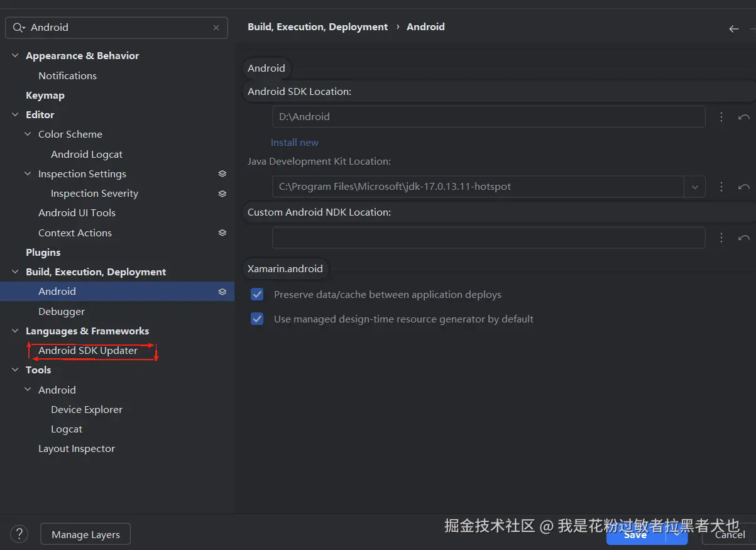Image resolution: width=756 pixels, height=550 pixels.
Task: Click the Install new link
Action: 295,143
